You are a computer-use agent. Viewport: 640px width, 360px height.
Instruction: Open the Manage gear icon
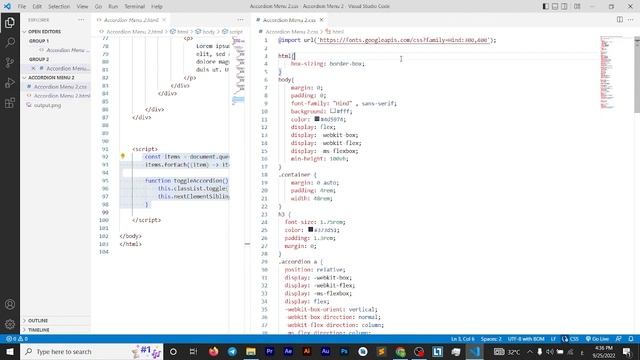[10, 324]
